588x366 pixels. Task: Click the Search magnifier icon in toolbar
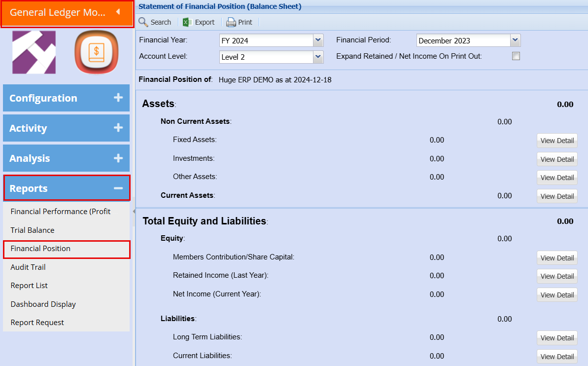click(143, 22)
